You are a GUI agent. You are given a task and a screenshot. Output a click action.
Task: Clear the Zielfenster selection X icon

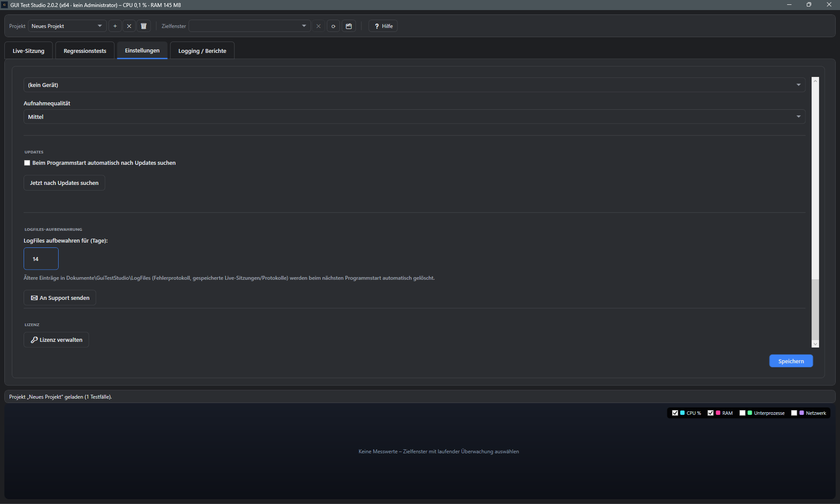pyautogui.click(x=318, y=26)
